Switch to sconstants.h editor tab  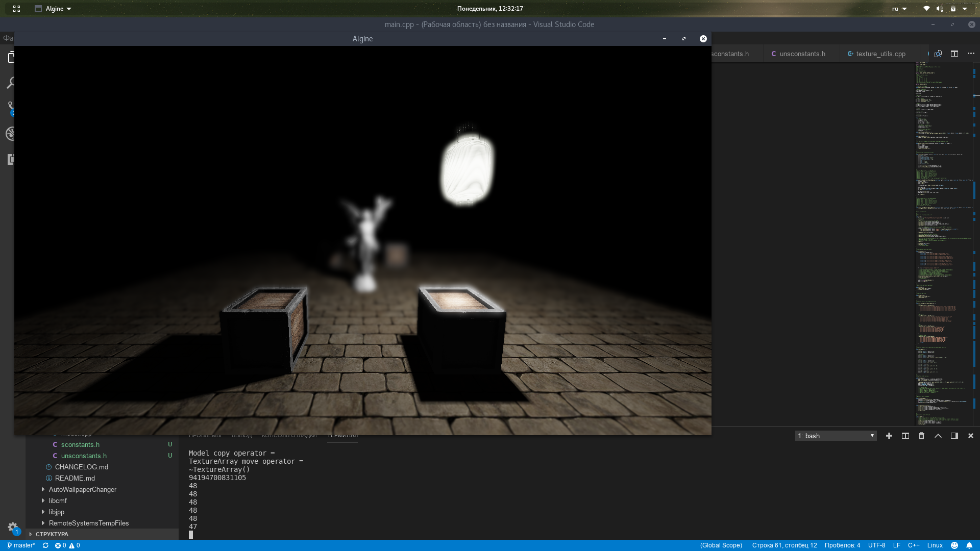(735, 54)
